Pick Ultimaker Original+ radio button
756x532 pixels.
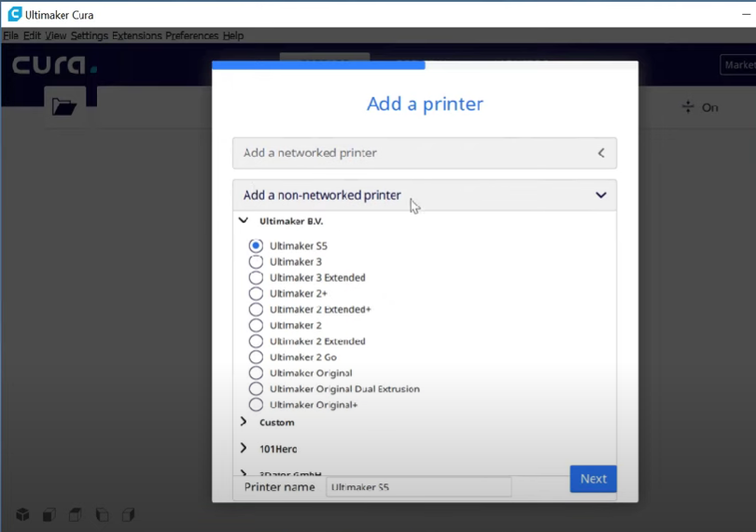pyautogui.click(x=256, y=405)
